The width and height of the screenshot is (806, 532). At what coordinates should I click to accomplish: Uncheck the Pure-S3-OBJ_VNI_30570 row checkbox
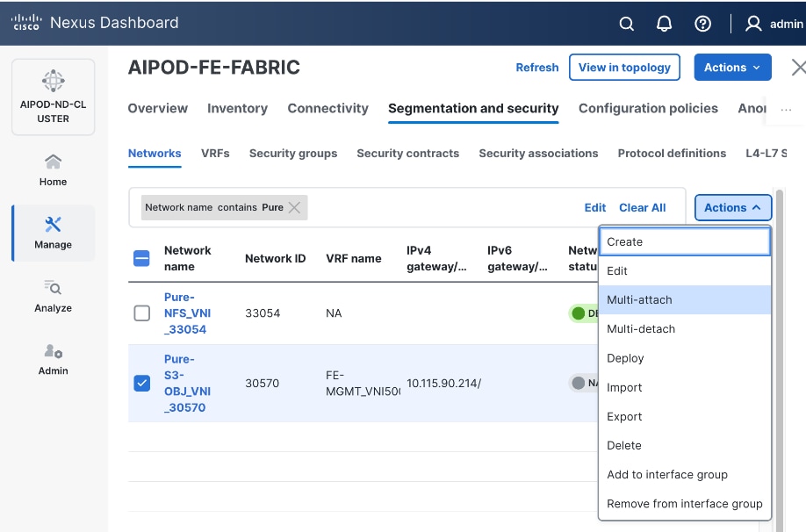[x=141, y=383]
